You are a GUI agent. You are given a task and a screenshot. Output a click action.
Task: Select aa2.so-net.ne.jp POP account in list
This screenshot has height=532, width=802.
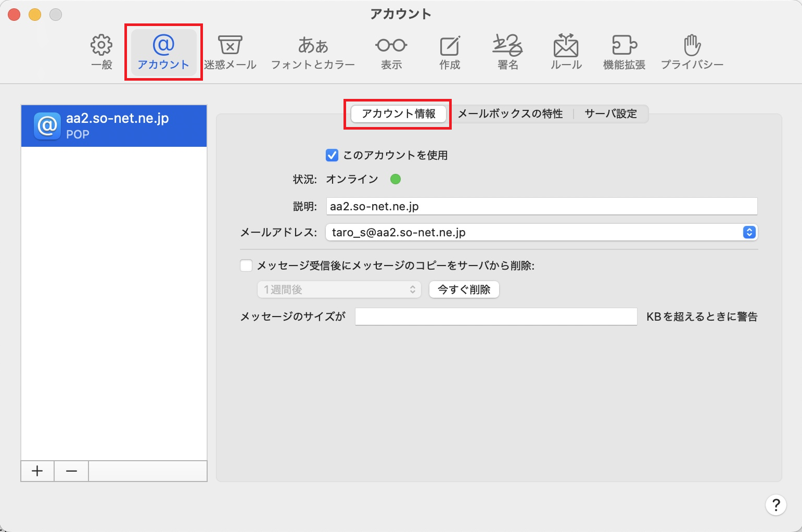pos(114,126)
